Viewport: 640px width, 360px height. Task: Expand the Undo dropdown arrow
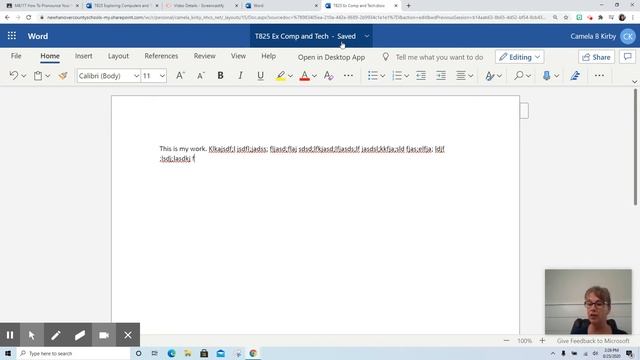(x=24, y=76)
